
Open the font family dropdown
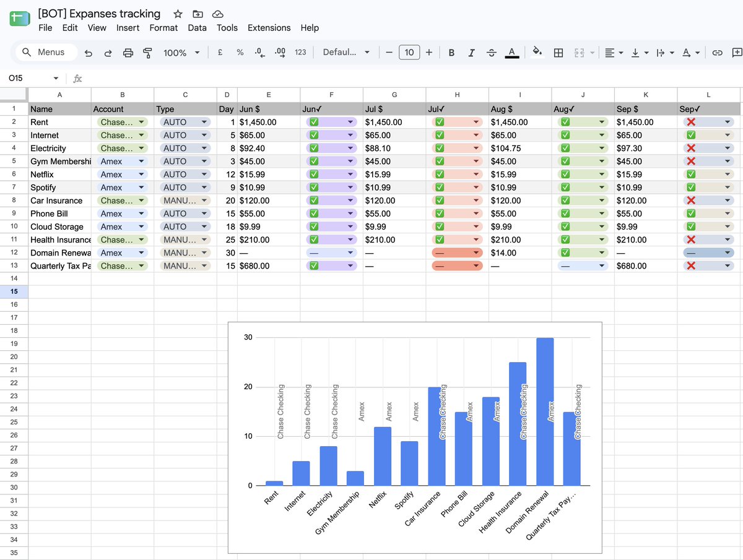point(345,53)
